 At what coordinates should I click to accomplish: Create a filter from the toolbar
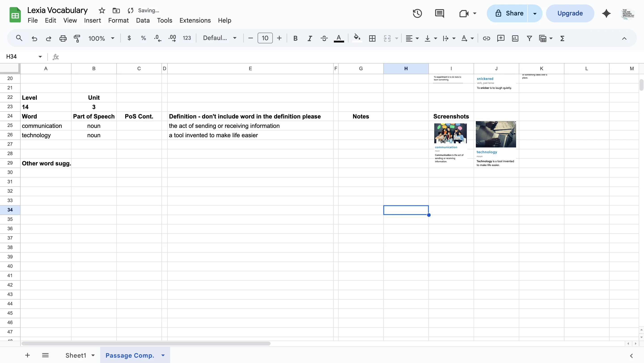(x=529, y=38)
